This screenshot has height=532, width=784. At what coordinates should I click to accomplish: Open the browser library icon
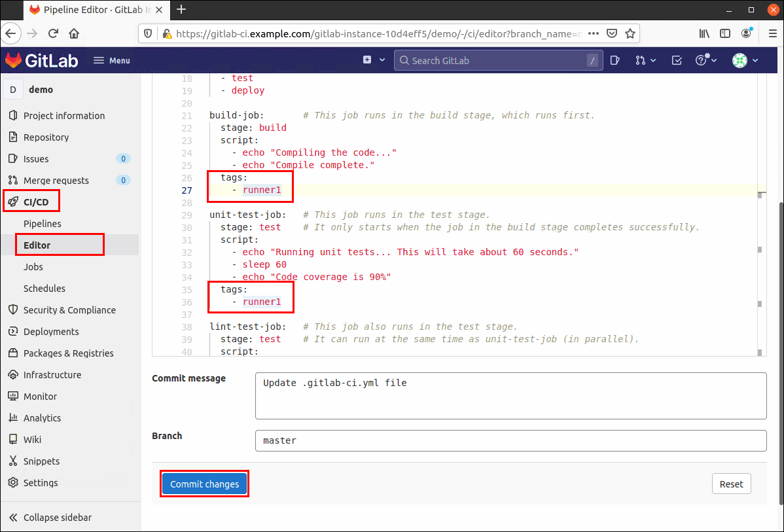point(705,33)
